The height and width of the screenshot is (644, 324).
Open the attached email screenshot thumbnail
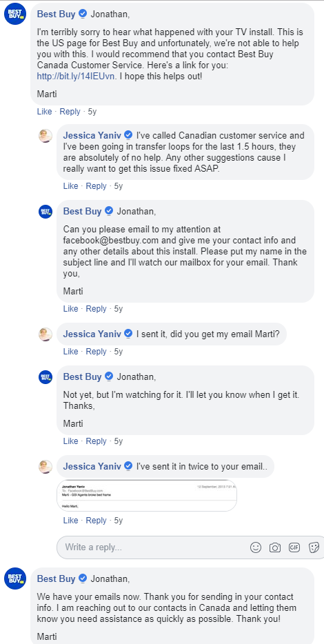[147, 495]
